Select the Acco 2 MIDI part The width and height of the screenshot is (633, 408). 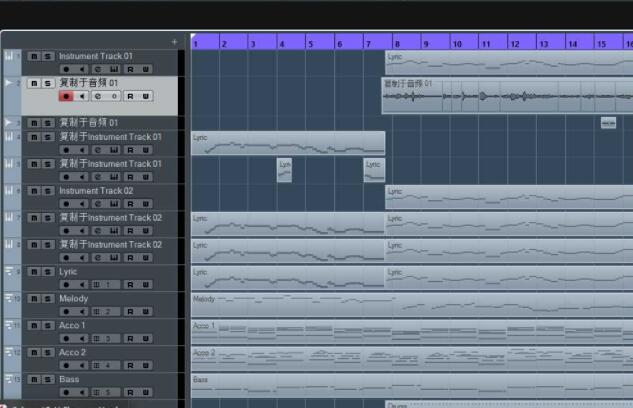point(412,359)
